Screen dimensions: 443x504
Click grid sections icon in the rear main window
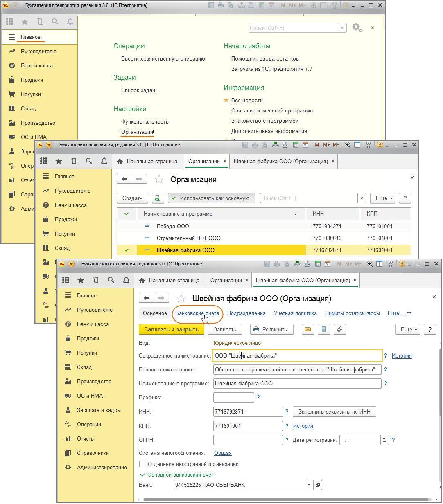tap(9, 22)
